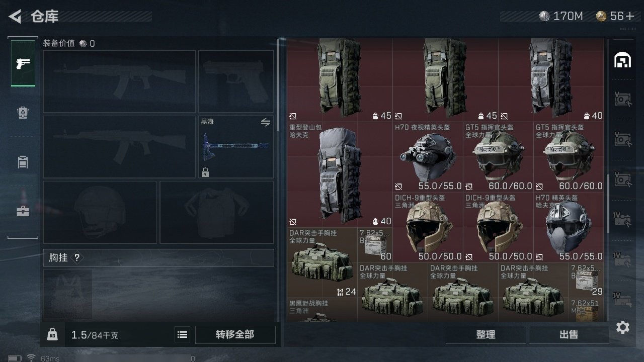This screenshot has width=644, height=362.
Task: Select the main stash icon at right
Action: 623,60
